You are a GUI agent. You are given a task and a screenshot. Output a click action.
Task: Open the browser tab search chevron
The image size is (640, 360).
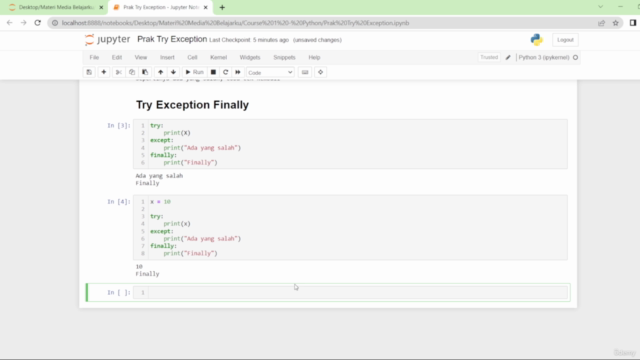pyautogui.click(x=600, y=7)
